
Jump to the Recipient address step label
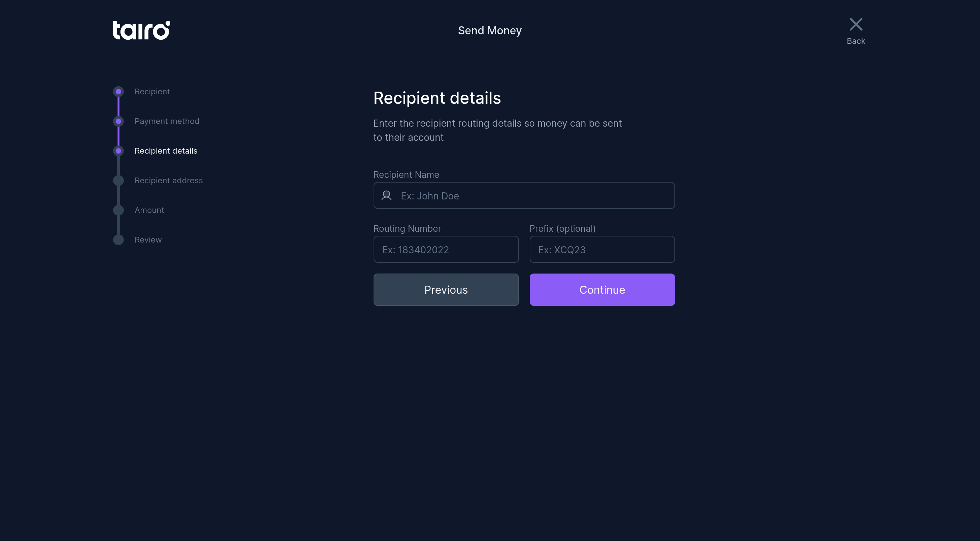click(169, 181)
